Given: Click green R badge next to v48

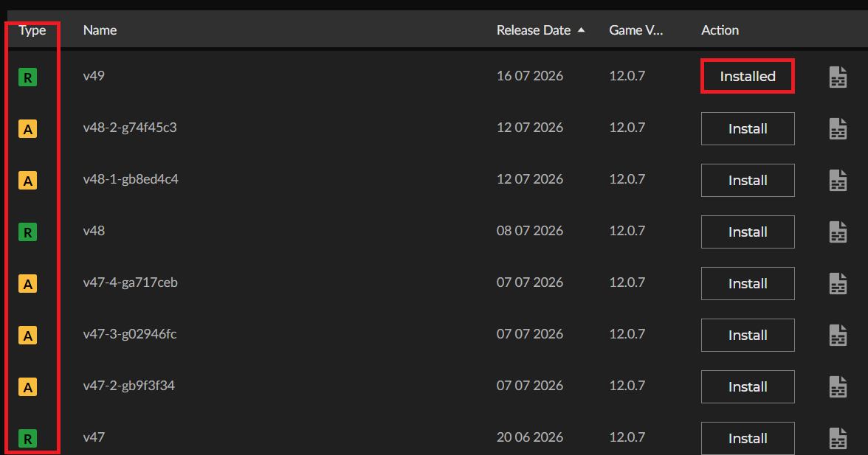Looking at the screenshot, I should coord(28,232).
